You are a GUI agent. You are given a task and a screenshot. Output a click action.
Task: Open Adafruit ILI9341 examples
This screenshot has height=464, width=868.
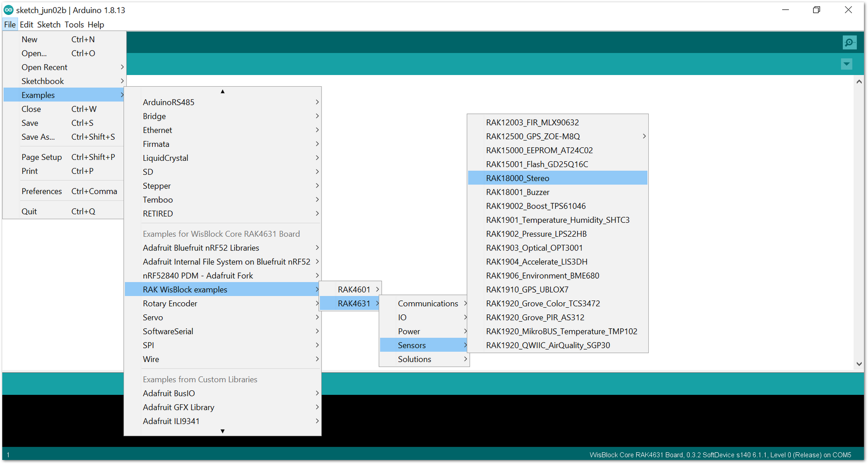click(x=222, y=421)
